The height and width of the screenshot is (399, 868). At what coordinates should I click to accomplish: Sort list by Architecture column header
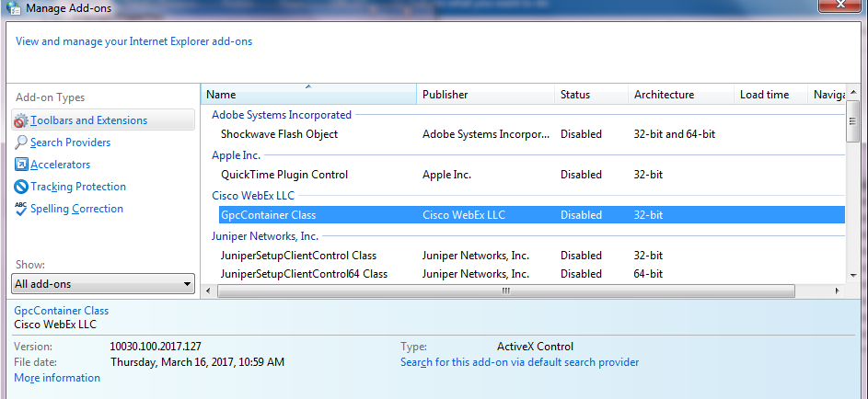coord(681,95)
